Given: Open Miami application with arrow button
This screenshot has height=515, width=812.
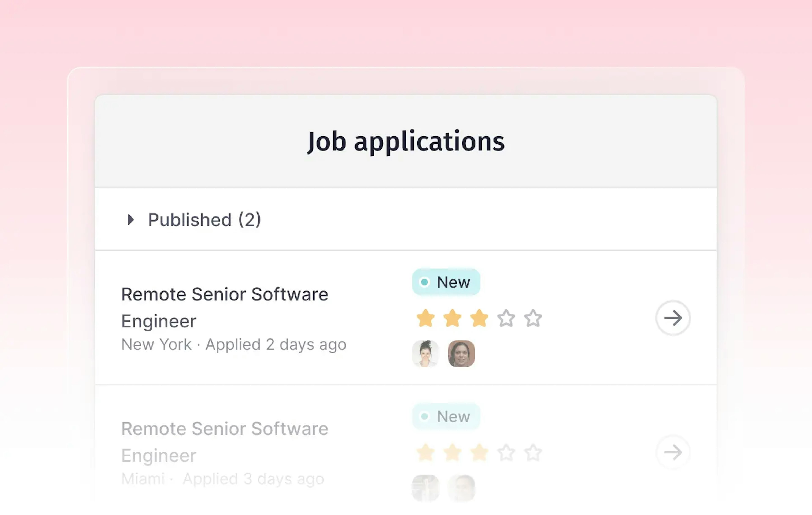Looking at the screenshot, I should point(673,452).
